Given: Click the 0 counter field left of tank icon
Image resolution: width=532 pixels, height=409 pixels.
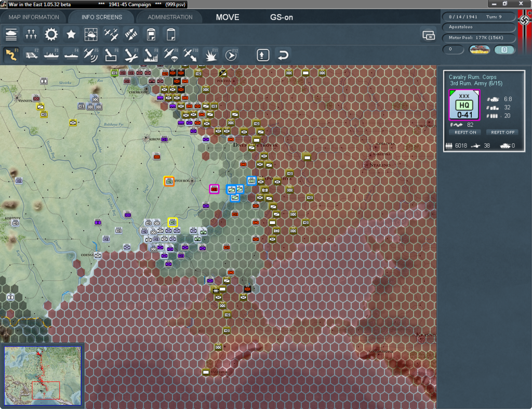Looking at the screenshot, I should point(453,49).
